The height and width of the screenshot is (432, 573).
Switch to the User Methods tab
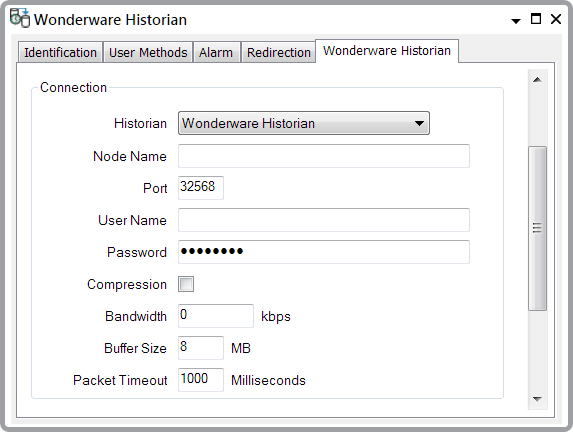pos(148,52)
